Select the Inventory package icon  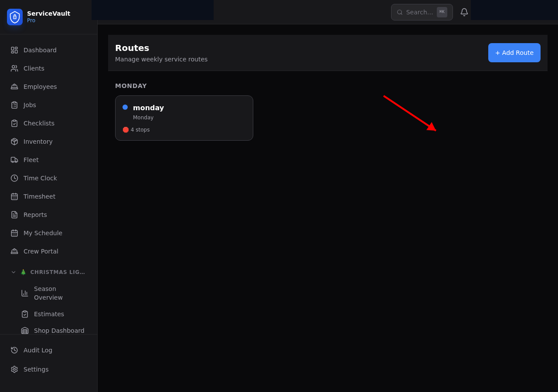coord(14,142)
